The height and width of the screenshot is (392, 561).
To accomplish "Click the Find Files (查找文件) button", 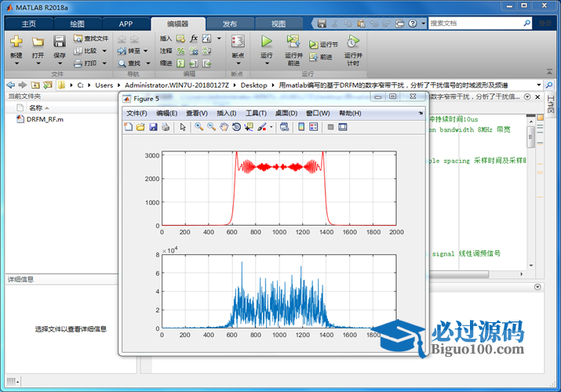I will [91, 38].
